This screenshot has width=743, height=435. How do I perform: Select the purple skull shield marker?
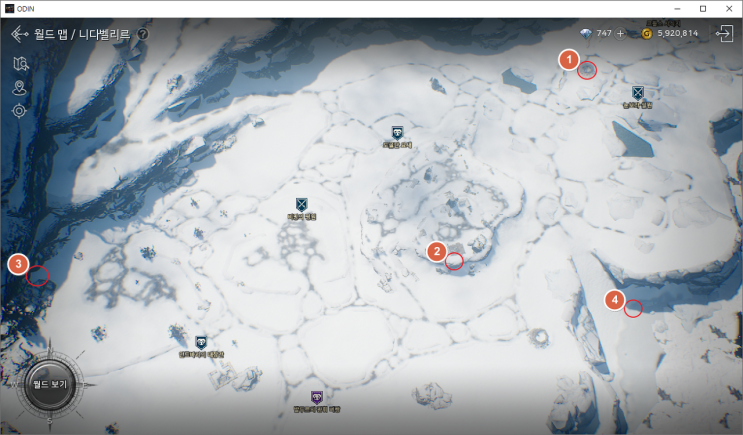(x=317, y=397)
